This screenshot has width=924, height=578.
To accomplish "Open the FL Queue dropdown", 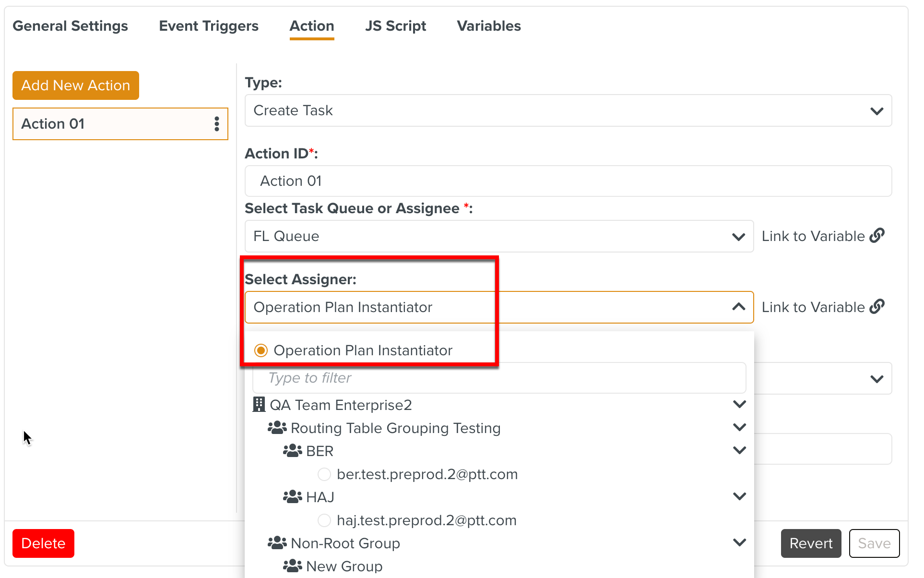I will [x=499, y=236].
